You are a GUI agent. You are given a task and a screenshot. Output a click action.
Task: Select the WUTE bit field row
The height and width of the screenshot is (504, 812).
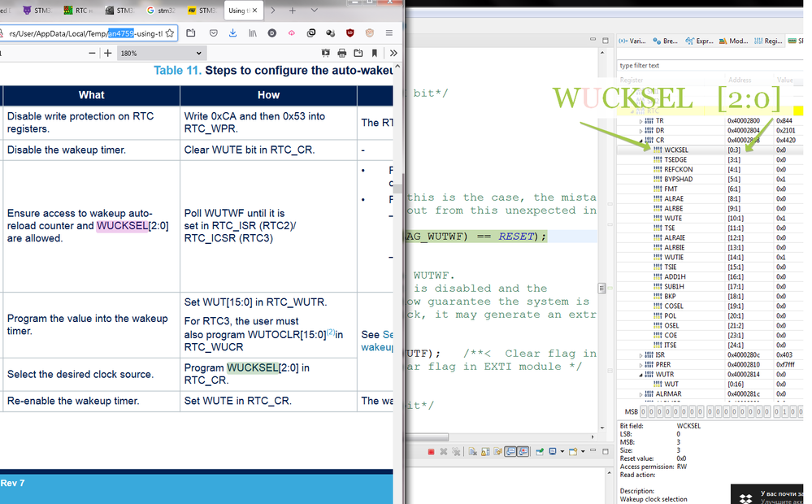710,218
